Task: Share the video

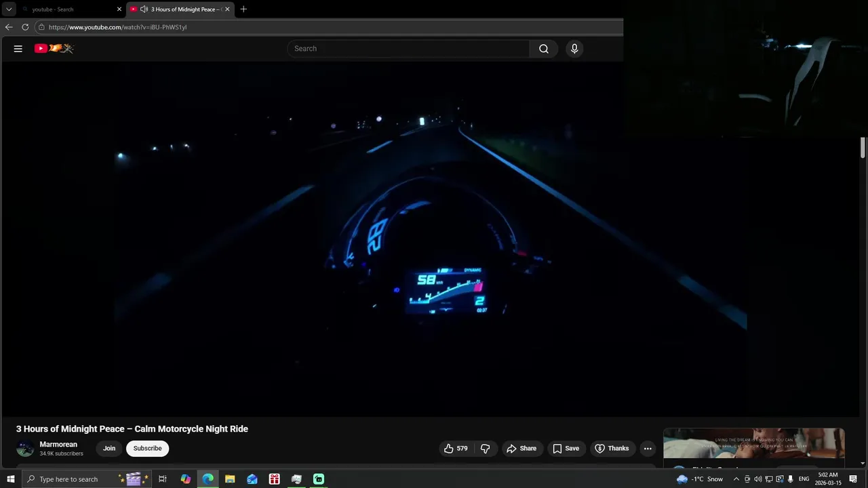Action: click(x=521, y=449)
